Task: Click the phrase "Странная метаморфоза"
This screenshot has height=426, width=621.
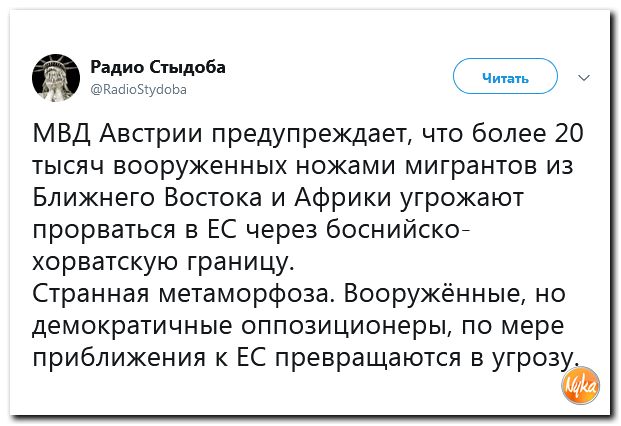Action: click(x=181, y=294)
